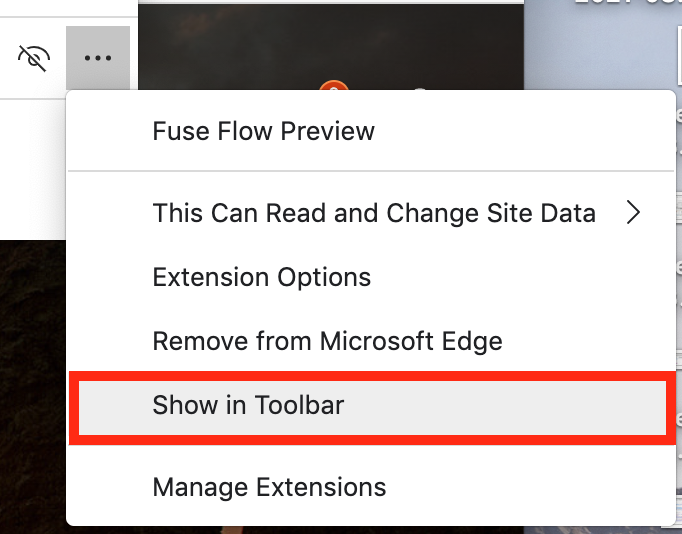
Task: Click blank menu space left of Extension Options
Action: [111, 277]
